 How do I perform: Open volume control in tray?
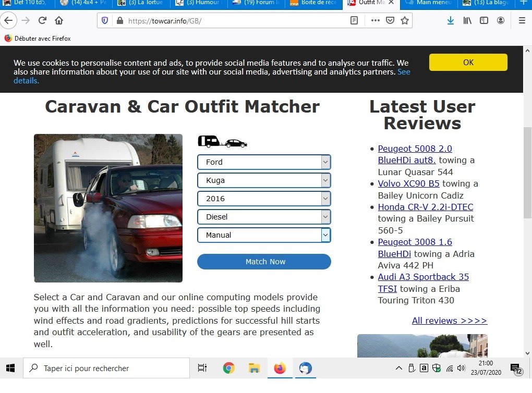pyautogui.click(x=461, y=369)
